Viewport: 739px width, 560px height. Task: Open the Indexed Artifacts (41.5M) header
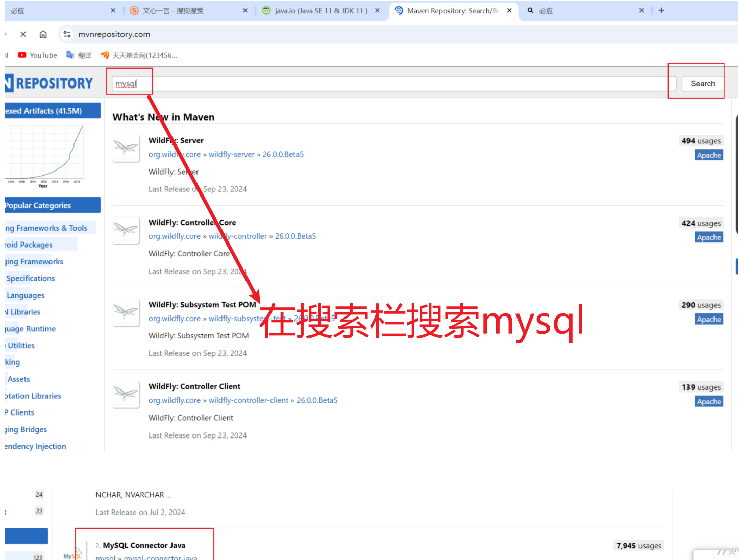pos(53,111)
